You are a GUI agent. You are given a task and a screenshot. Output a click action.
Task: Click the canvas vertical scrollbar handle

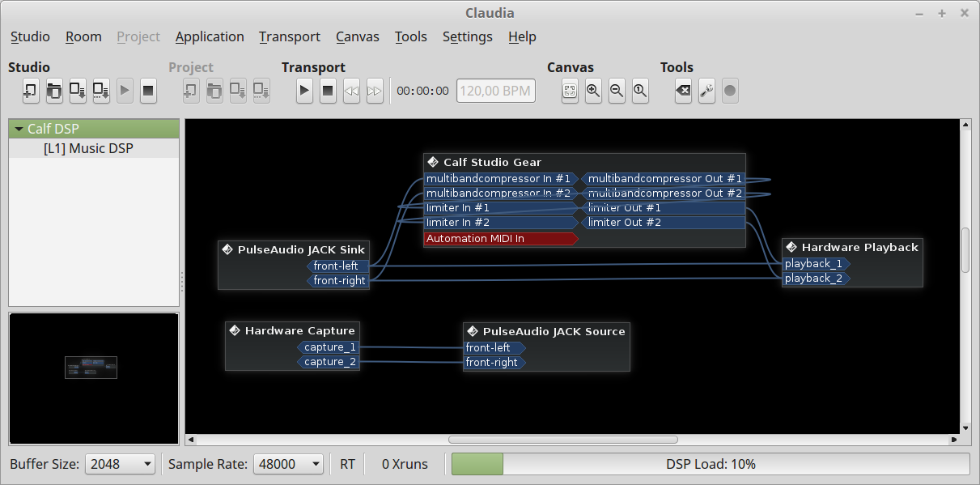pyautogui.click(x=965, y=250)
